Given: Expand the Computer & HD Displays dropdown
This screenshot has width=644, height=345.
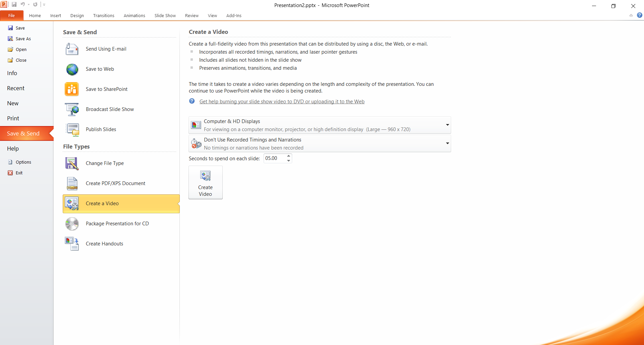Looking at the screenshot, I should pos(447,125).
